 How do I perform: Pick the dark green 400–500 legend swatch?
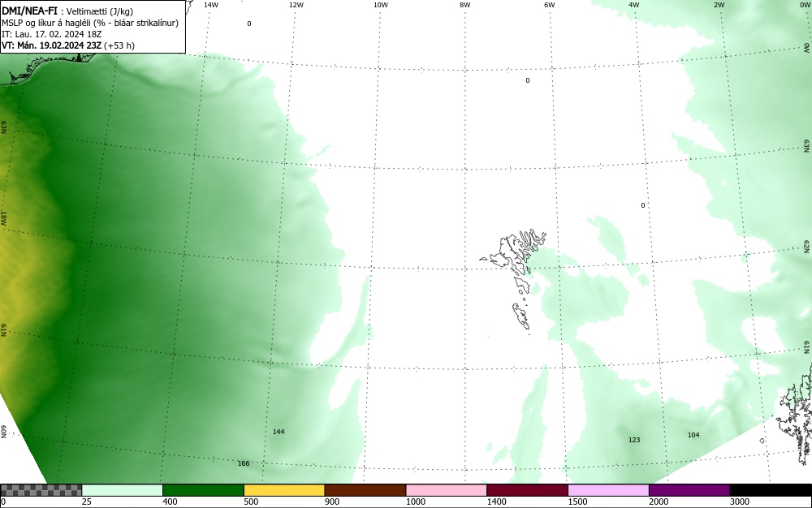[203, 490]
